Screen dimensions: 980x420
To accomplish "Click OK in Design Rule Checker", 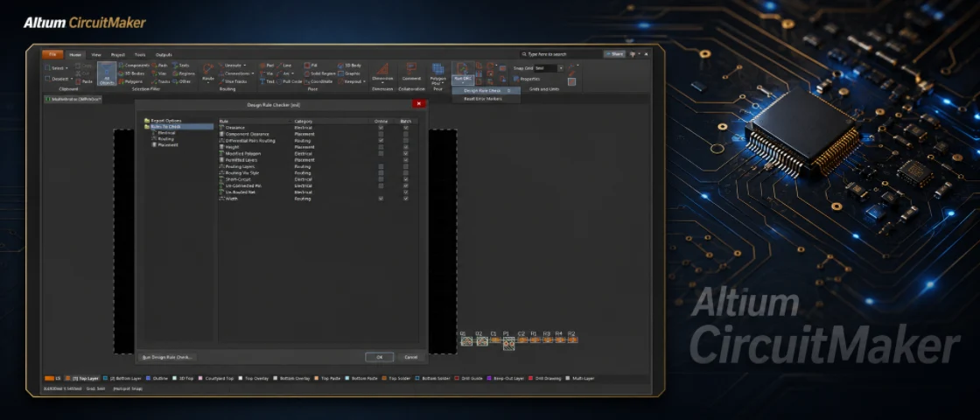I will point(380,357).
